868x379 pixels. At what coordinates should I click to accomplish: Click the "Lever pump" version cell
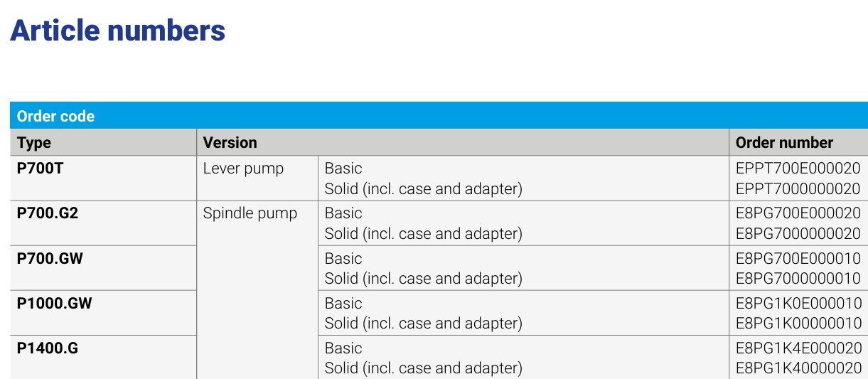point(243,169)
